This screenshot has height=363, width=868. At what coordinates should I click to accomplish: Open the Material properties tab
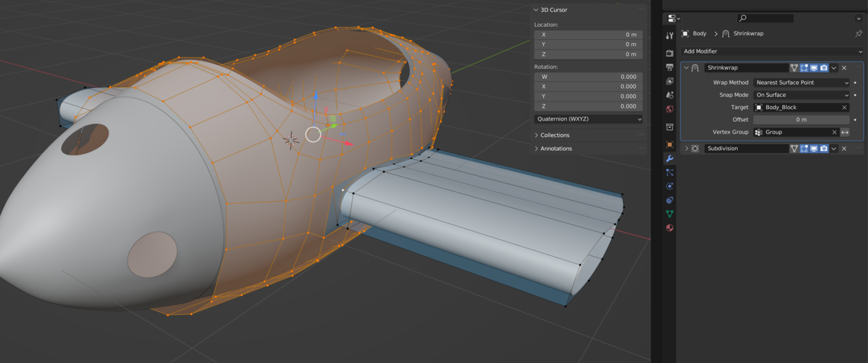(x=669, y=228)
